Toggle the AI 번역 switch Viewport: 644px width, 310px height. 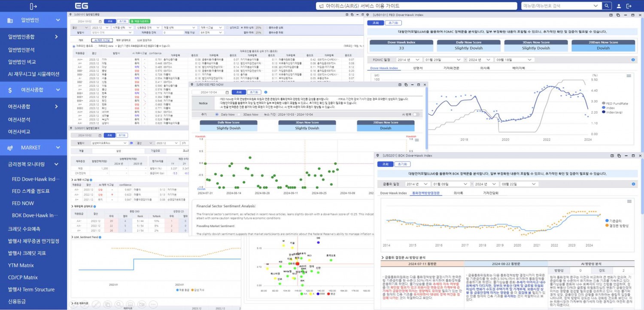[x=416, y=115]
